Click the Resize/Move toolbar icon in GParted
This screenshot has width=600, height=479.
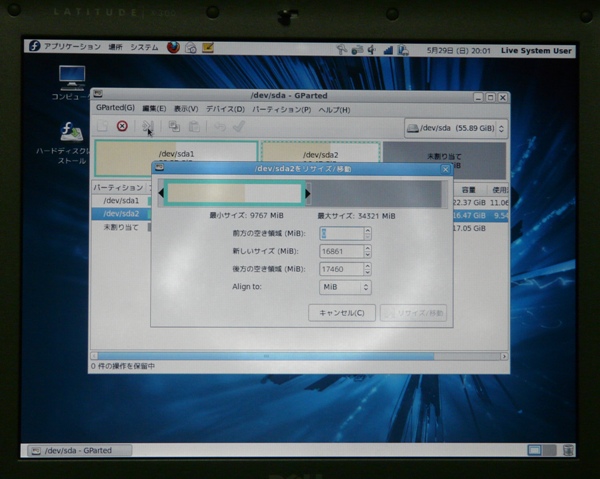148,126
